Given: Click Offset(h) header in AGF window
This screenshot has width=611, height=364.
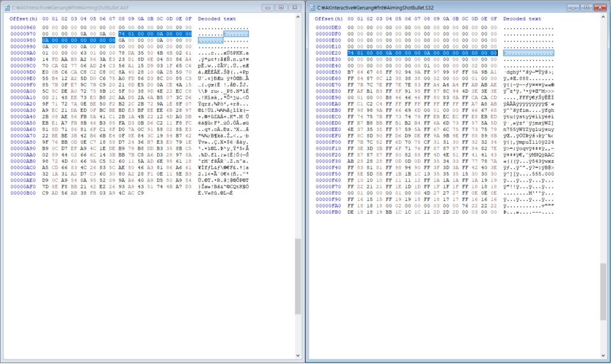Looking at the screenshot, I should (x=24, y=18).
